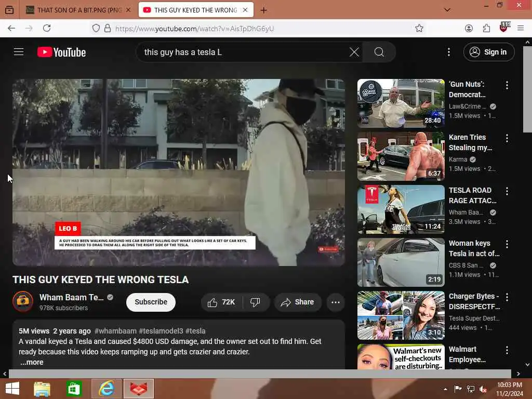
Task: Open options menu for Karen Tries video
Action: click(507, 138)
